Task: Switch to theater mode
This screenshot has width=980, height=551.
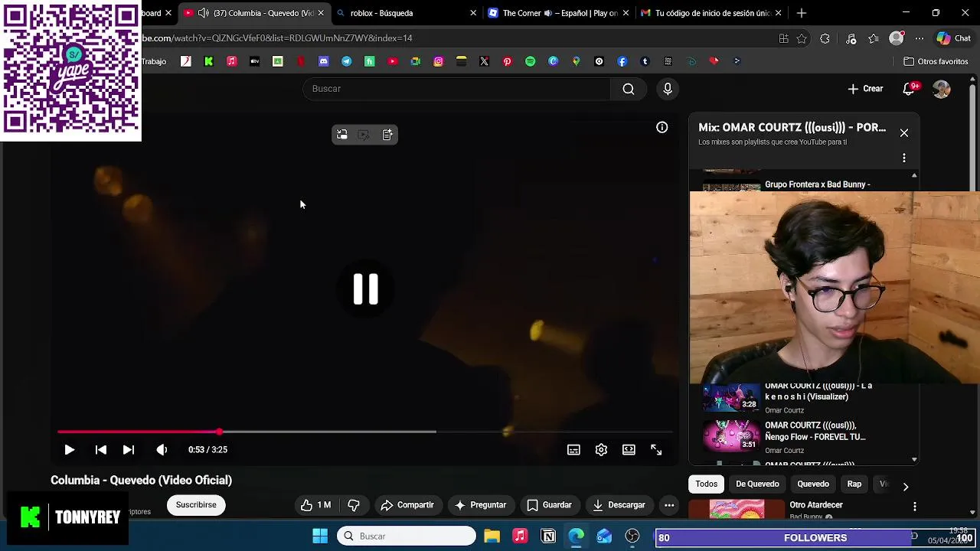Action: coord(629,450)
